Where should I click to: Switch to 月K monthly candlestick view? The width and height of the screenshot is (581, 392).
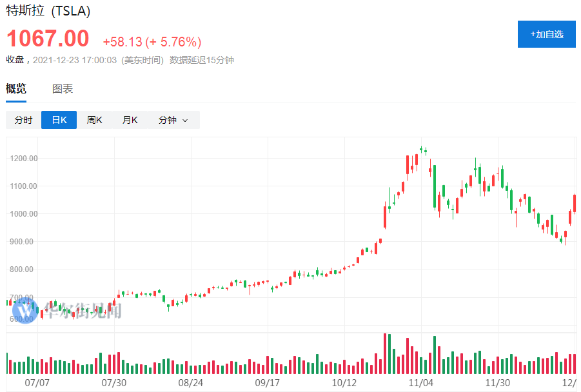129,120
